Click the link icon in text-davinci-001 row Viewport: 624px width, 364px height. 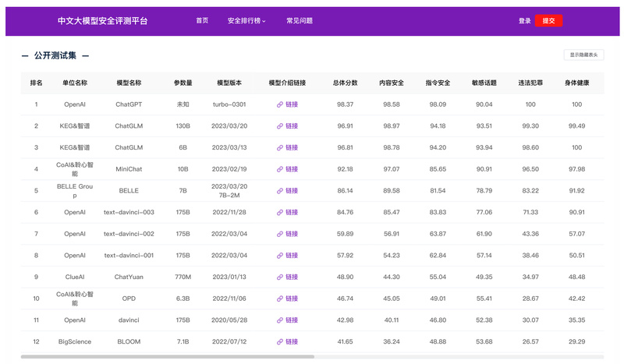click(x=280, y=256)
